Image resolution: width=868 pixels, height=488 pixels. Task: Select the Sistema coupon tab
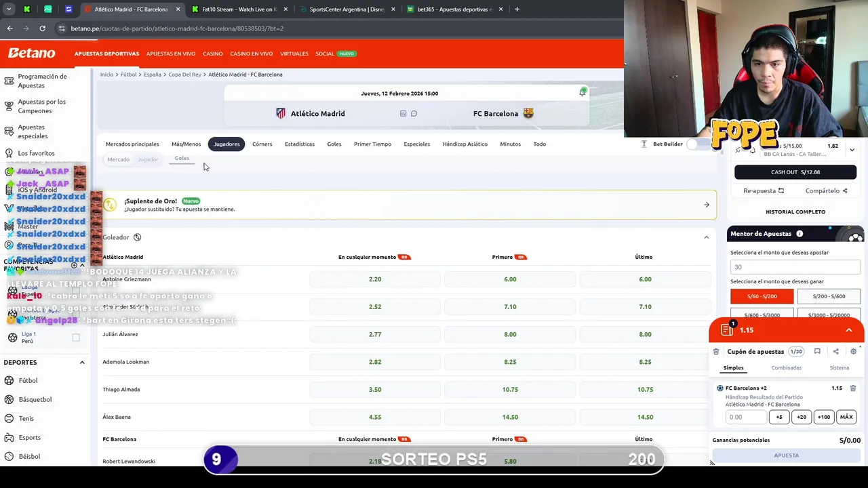[x=840, y=367]
